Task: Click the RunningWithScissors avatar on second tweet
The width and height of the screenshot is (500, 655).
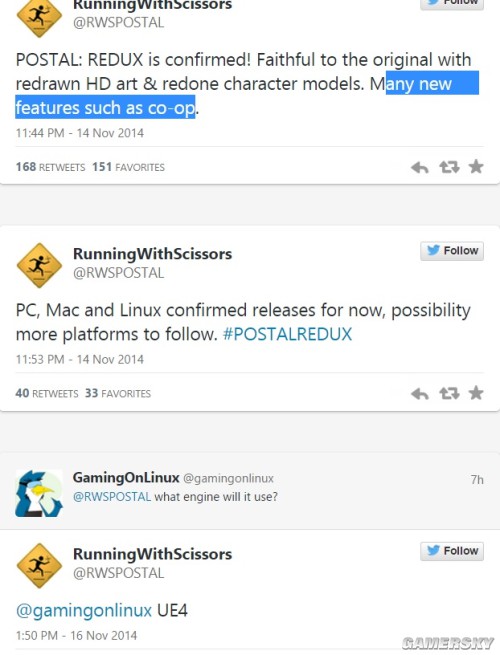Action: click(x=39, y=265)
